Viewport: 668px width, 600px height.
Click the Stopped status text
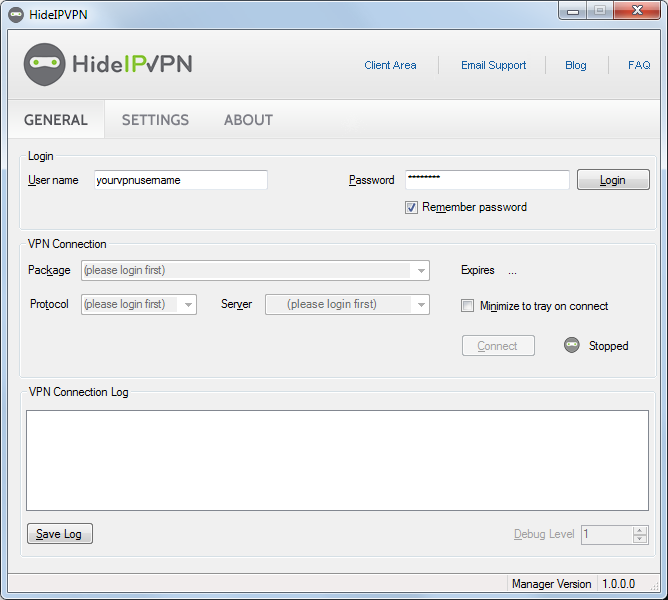coord(608,346)
